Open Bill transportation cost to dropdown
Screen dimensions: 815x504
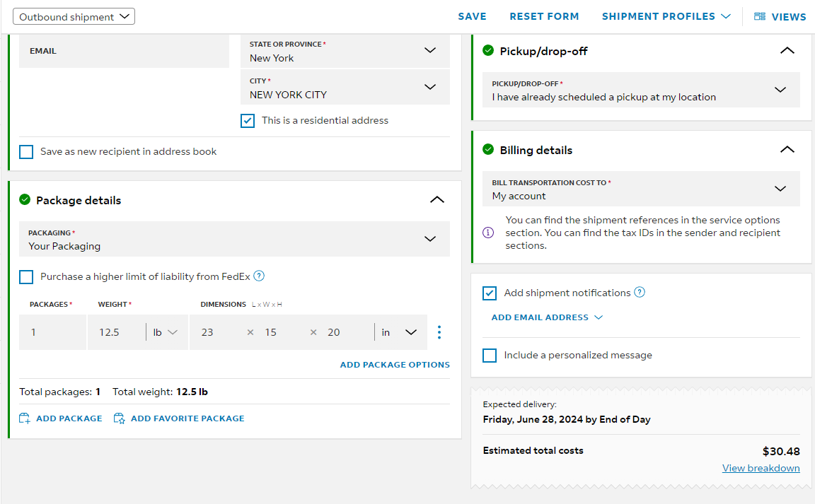tap(641, 189)
